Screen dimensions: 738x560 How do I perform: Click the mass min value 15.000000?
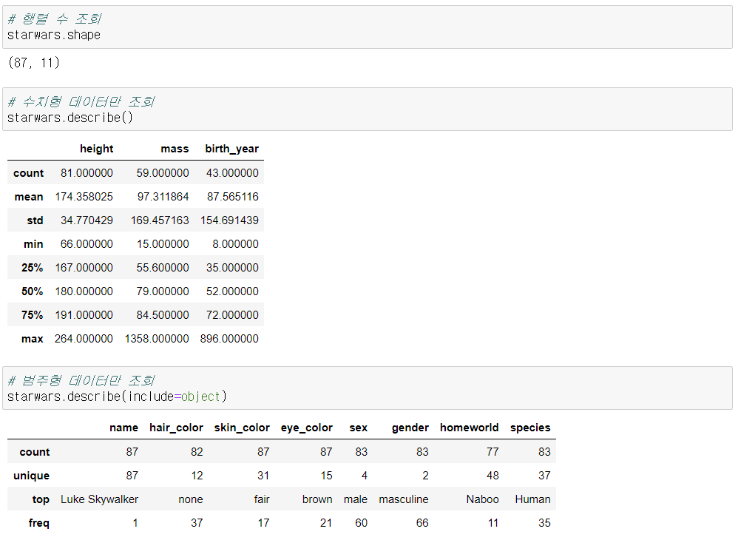163,244
